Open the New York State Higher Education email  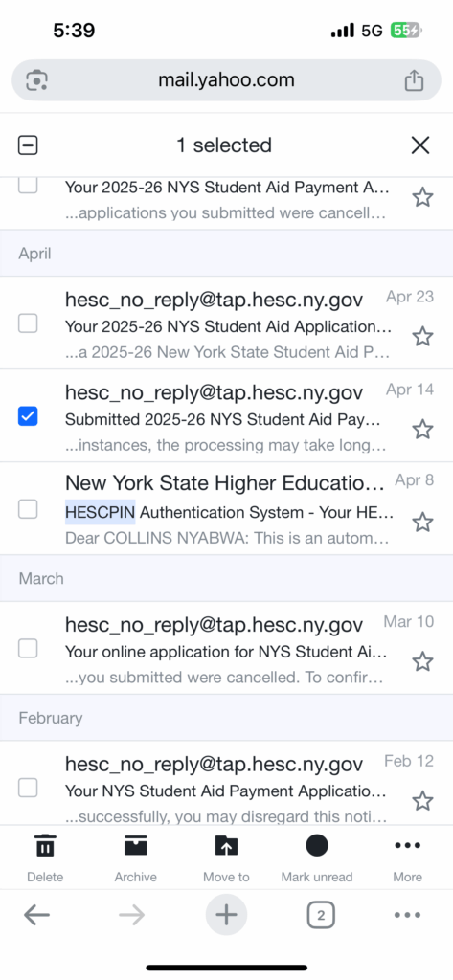coord(226,508)
